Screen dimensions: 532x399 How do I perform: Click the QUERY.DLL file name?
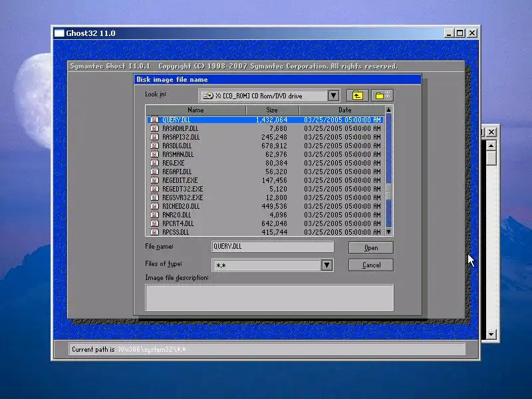click(176, 120)
